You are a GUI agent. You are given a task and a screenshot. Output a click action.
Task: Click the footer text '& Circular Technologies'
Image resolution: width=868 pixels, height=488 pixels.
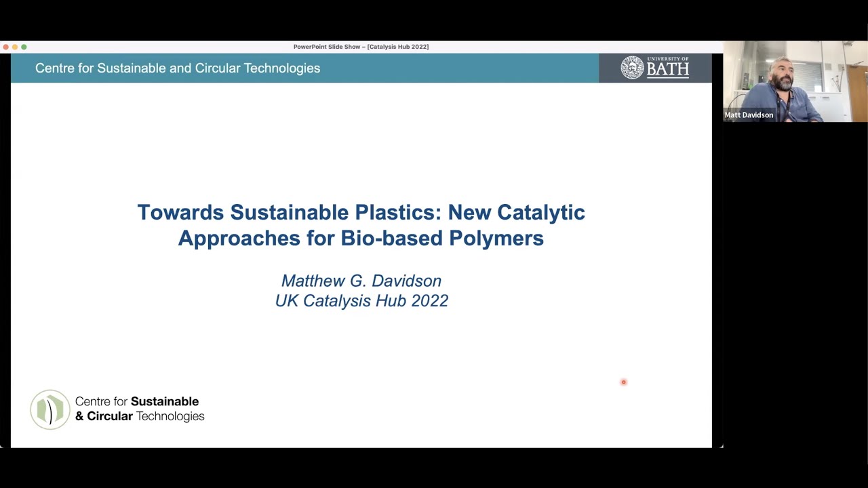click(140, 416)
